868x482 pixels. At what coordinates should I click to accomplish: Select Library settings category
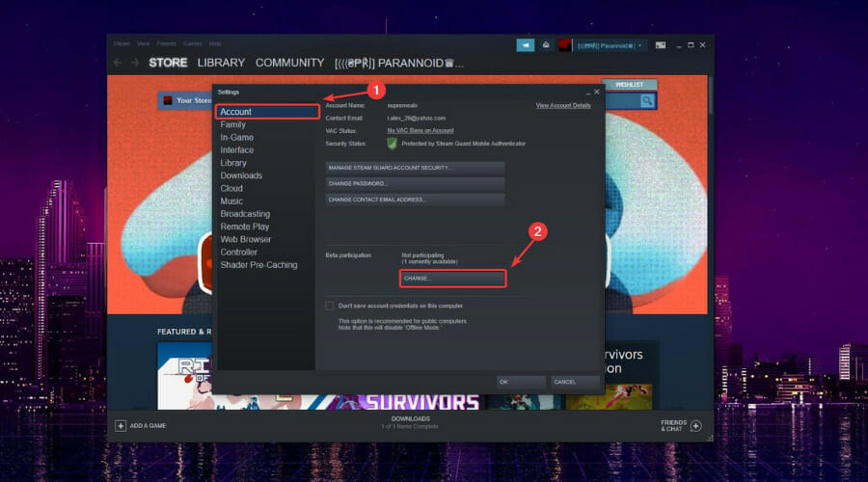233,163
